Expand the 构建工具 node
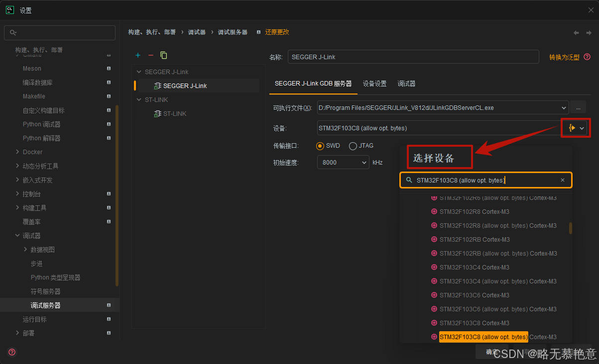Image resolution: width=599 pixels, height=364 pixels. tap(17, 208)
